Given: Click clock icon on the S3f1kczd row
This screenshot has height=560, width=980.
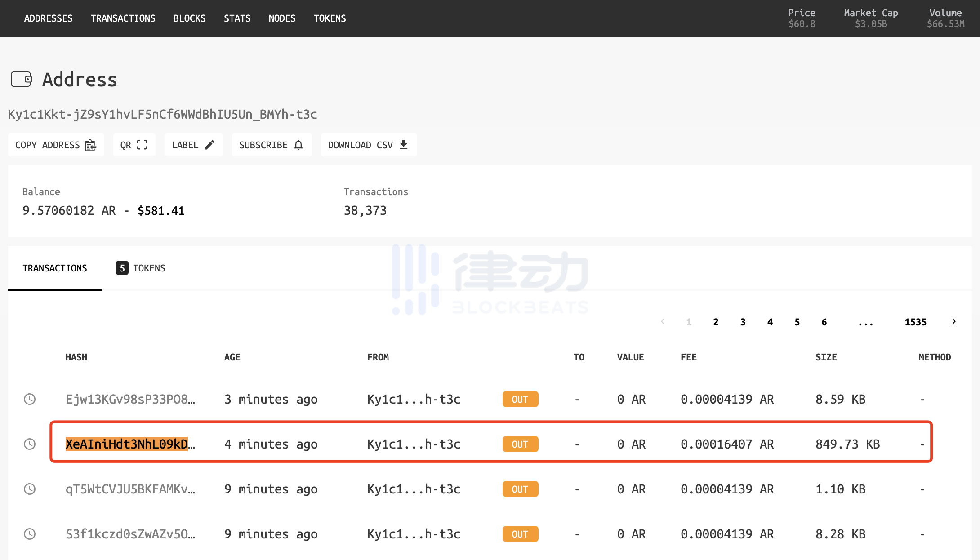Looking at the screenshot, I should coord(30,534).
